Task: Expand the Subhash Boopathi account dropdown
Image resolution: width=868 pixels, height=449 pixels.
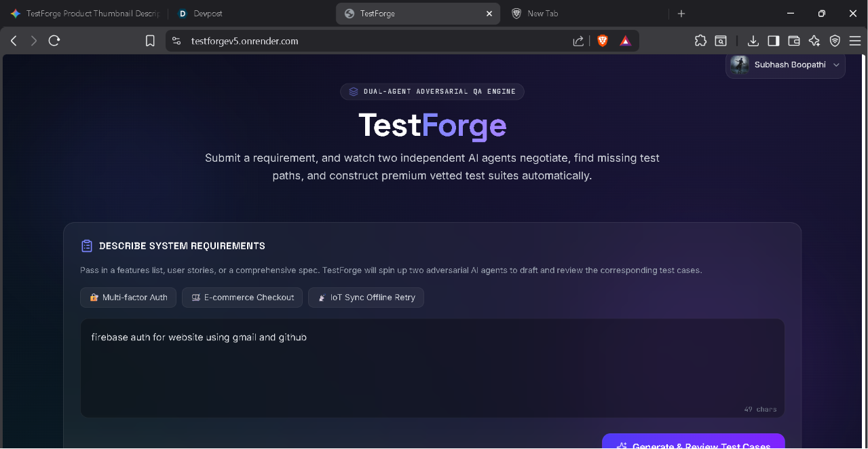Action: coord(786,65)
